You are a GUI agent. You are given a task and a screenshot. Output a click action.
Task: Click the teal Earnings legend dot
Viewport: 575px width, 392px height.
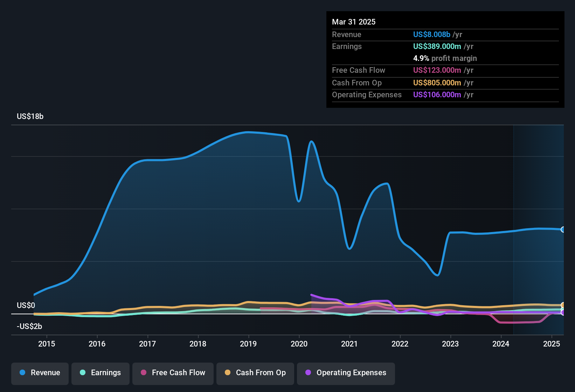pyautogui.click(x=83, y=372)
